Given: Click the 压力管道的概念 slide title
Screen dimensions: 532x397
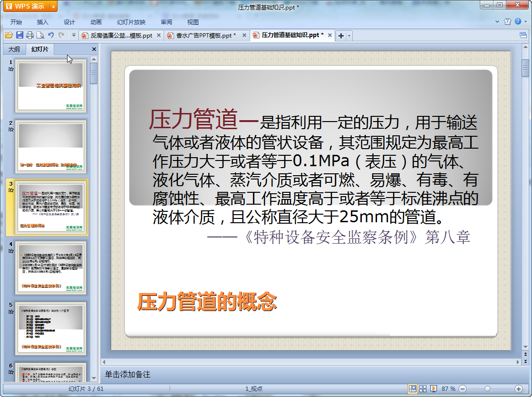Looking at the screenshot, I should [x=207, y=302].
